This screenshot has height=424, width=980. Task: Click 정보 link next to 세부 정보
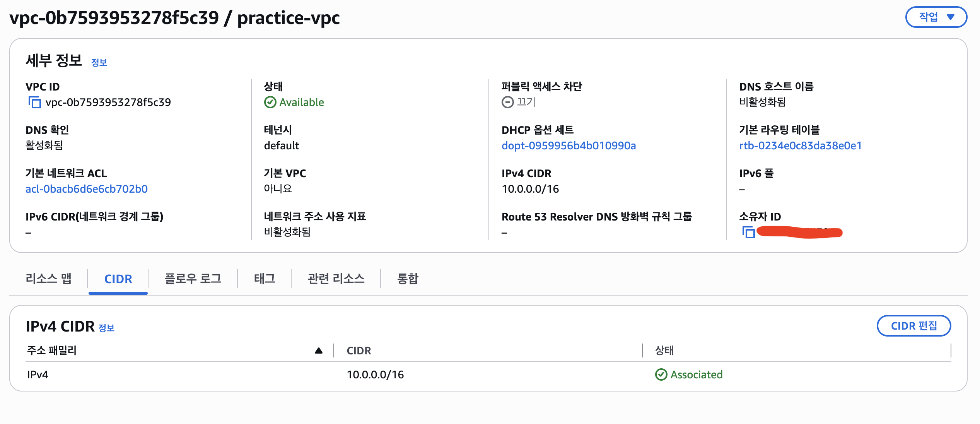99,63
